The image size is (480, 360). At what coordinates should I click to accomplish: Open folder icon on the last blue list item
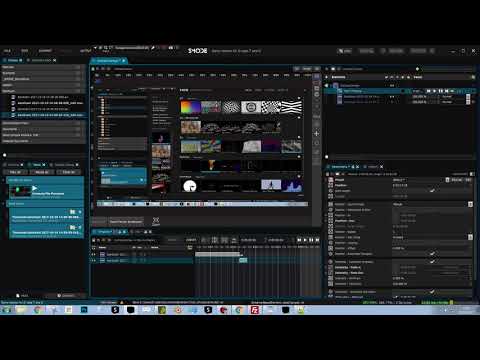72,227
